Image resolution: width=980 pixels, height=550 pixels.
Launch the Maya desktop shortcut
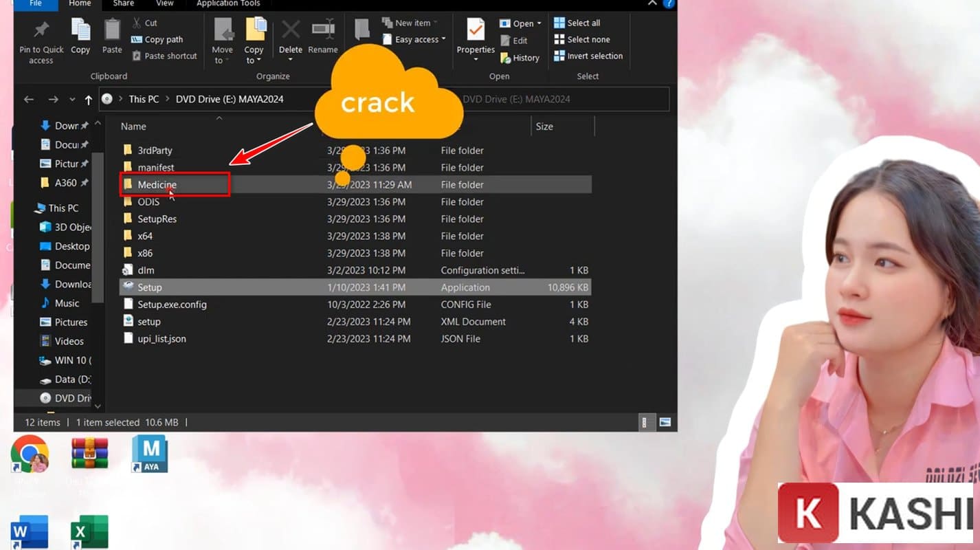[x=150, y=454]
